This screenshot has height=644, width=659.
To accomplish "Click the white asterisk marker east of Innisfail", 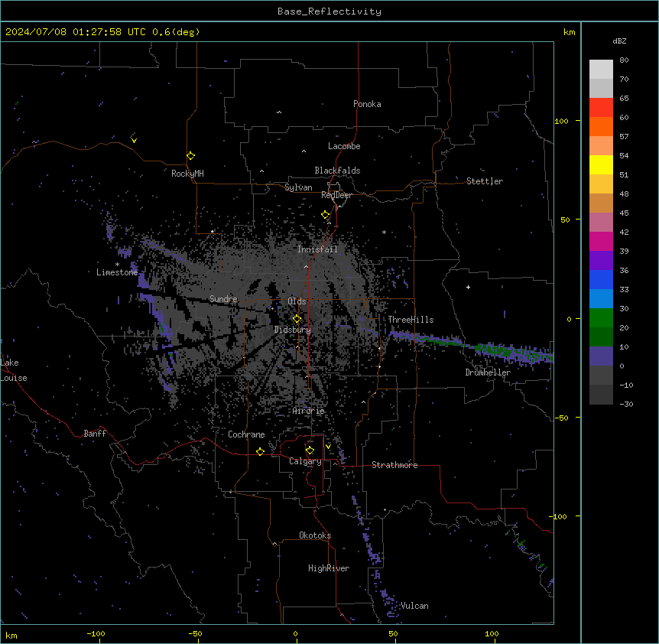I will click(384, 232).
